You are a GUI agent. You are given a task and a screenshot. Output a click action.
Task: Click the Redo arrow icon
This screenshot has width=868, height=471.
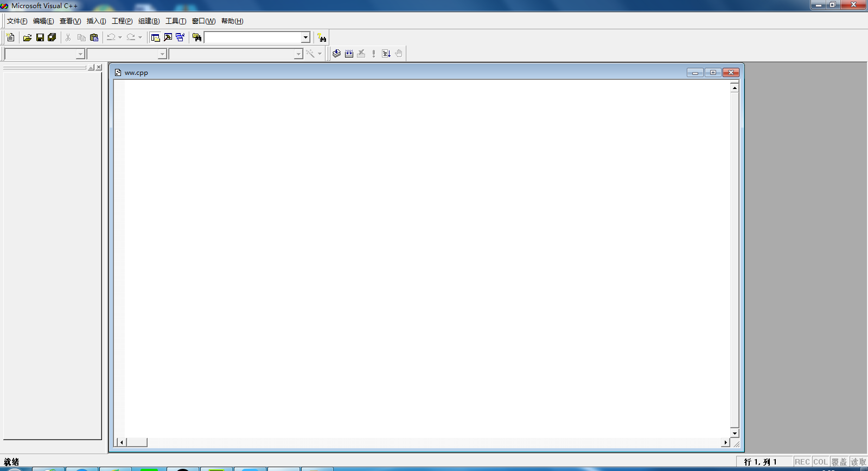131,37
